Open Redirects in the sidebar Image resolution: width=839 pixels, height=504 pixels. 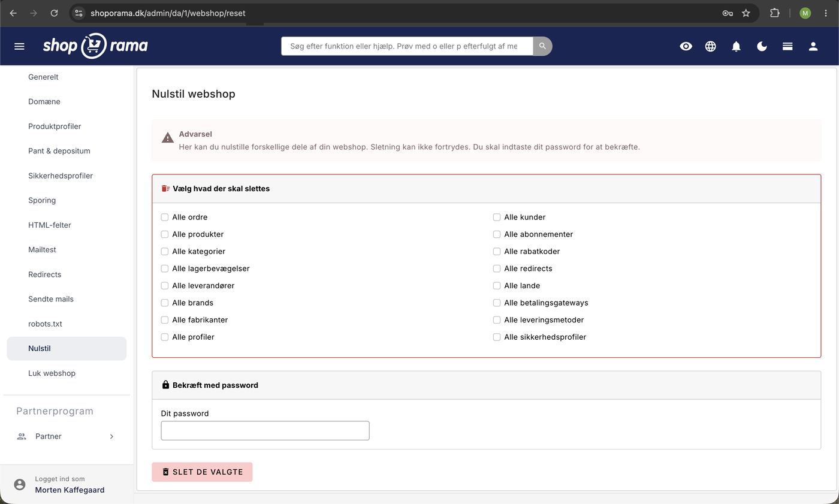[67, 274]
